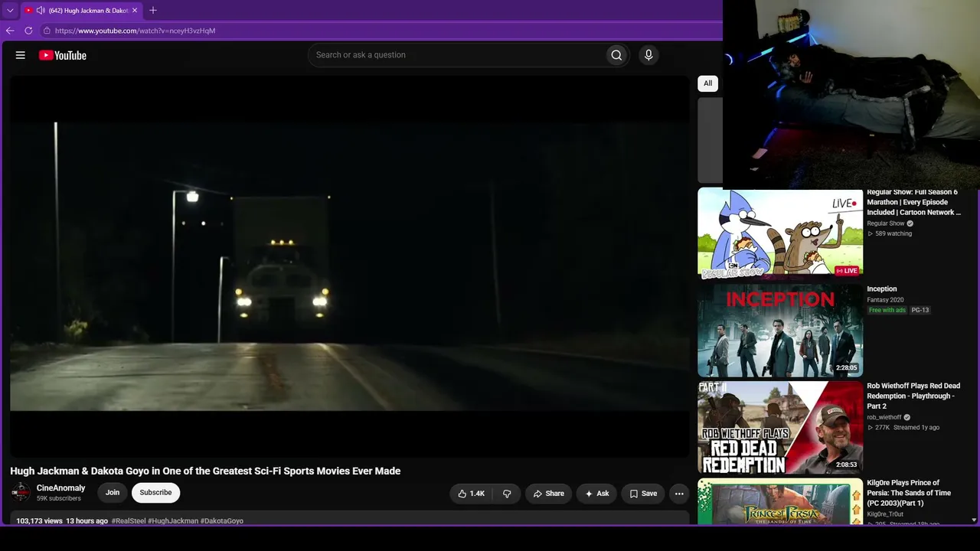This screenshot has height=551, width=980.
Task: Go back with the browser back arrow
Action: (10, 31)
